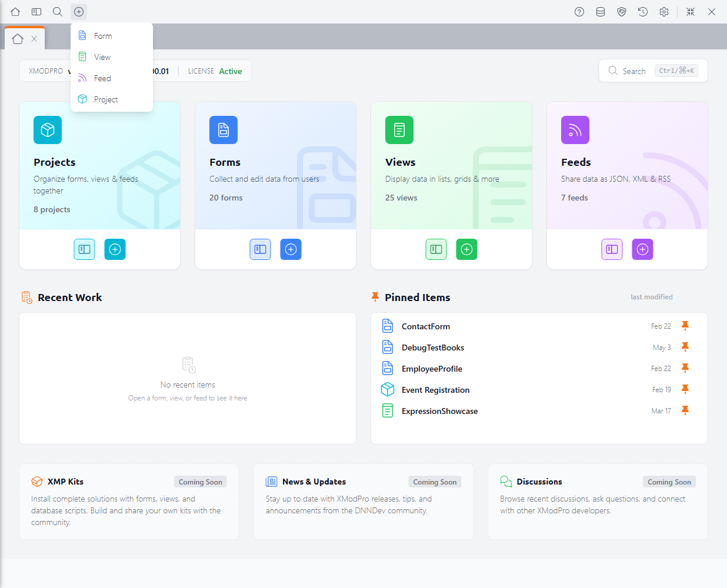The image size is (727, 588).
Task: Open the EmployeeProfile pinned form
Action: tap(432, 369)
